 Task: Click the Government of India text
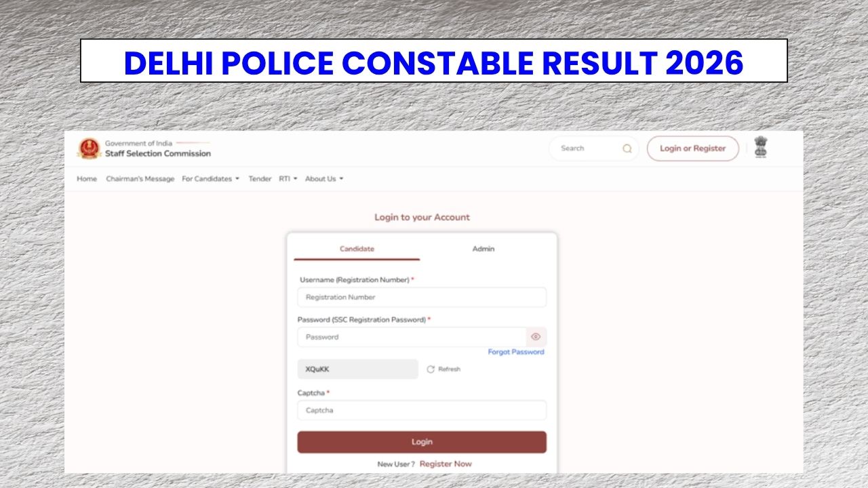[x=138, y=144]
